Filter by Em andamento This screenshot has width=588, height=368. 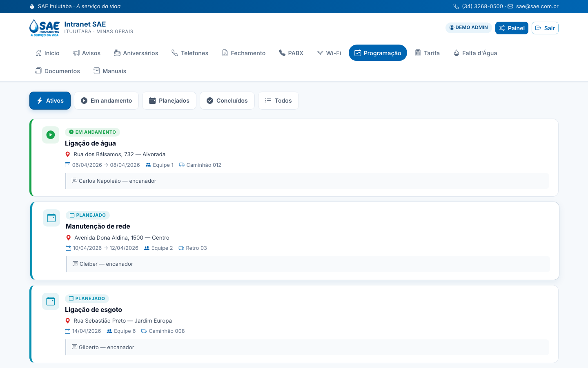pos(106,101)
